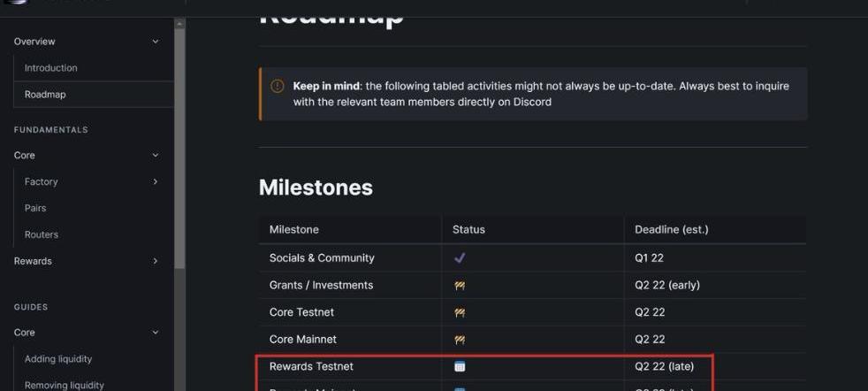868x391 pixels.
Task: Collapse the Overview section chevron
Action: (x=156, y=42)
